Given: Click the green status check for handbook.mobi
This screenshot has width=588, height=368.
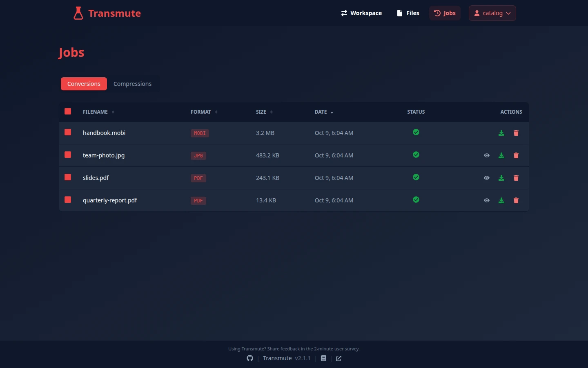Looking at the screenshot, I should click(416, 132).
